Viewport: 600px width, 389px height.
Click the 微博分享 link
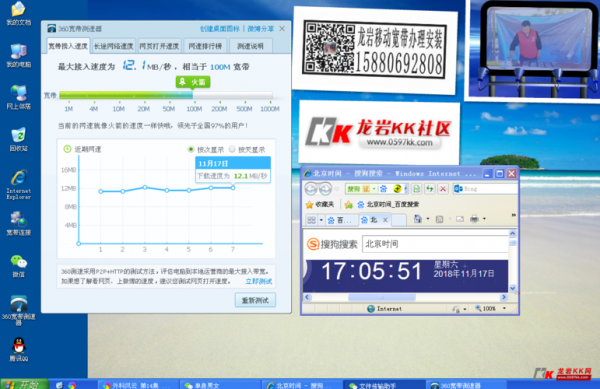(260, 29)
